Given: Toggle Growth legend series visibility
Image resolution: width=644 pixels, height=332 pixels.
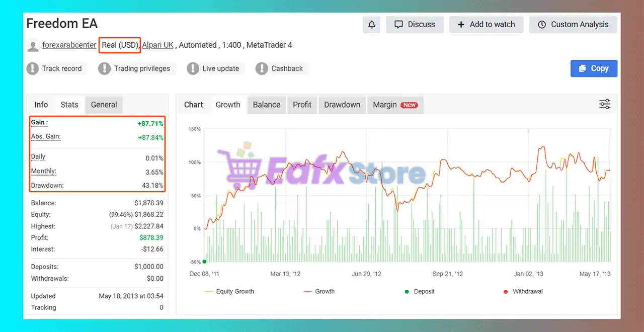Looking at the screenshot, I should (319, 291).
